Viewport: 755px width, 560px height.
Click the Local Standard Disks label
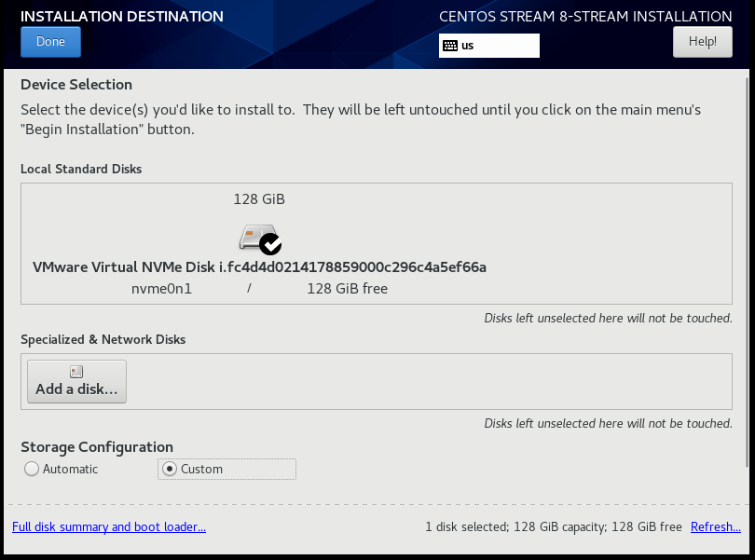click(81, 169)
